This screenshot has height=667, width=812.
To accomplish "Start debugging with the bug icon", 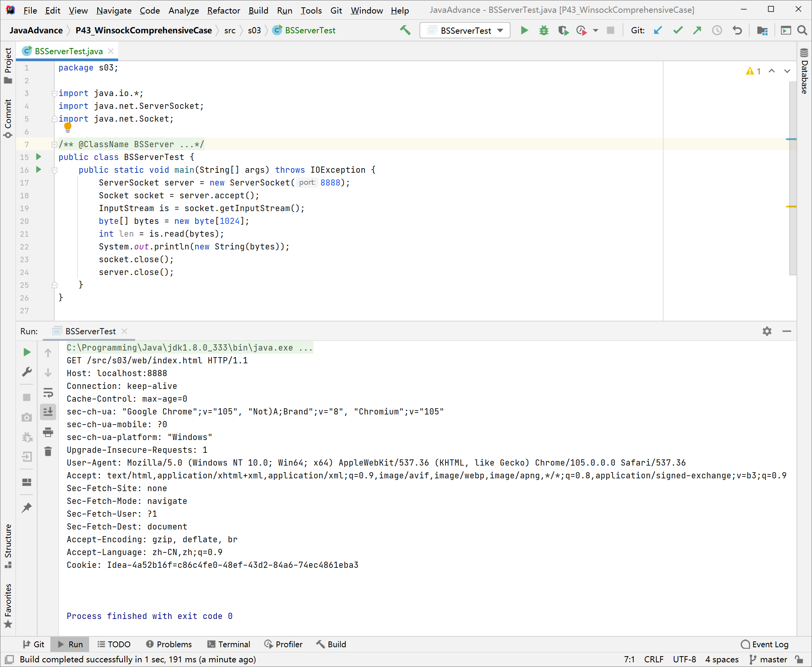I will 544,30.
